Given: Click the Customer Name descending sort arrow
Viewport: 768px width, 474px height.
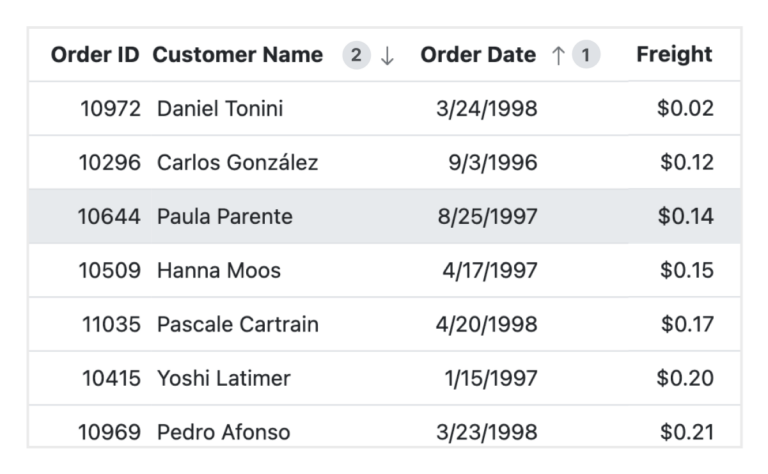Looking at the screenshot, I should point(388,56).
